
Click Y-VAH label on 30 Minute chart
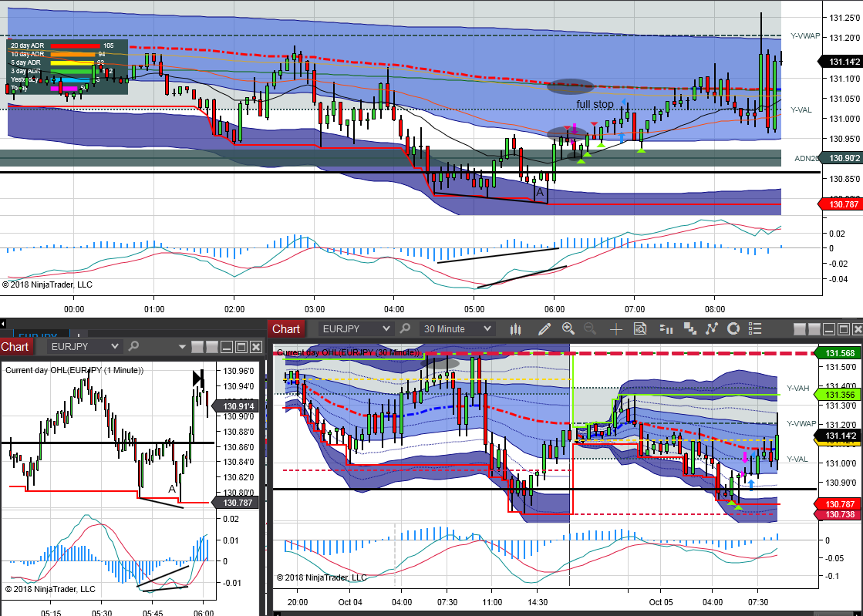point(797,389)
